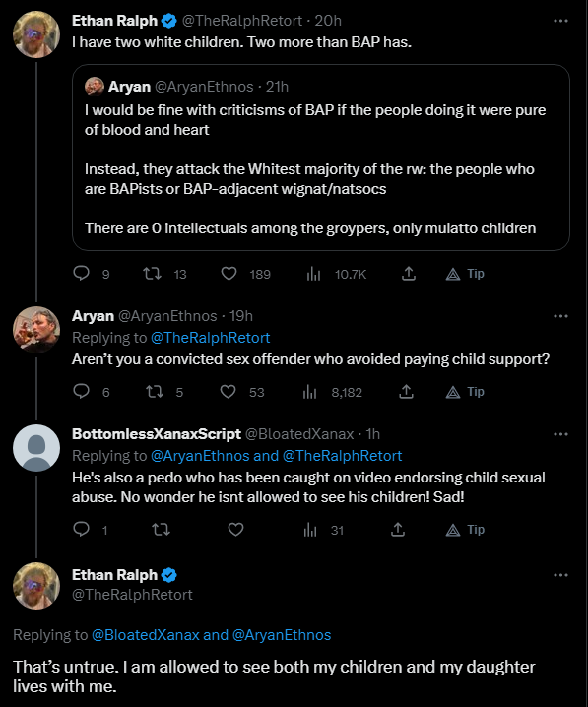Open more options for first tweet
Viewport: 588px width, 707px height.
[x=560, y=21]
